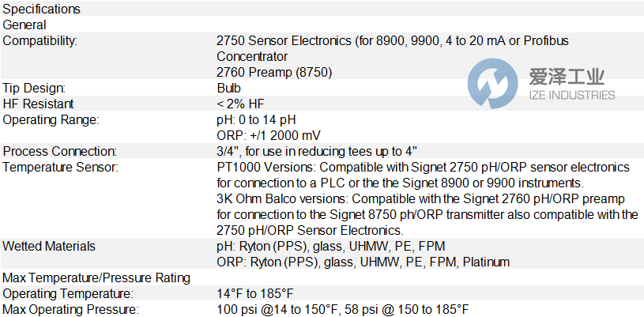Select the HF Resistant row label
The image size is (644, 317).
click(38, 104)
